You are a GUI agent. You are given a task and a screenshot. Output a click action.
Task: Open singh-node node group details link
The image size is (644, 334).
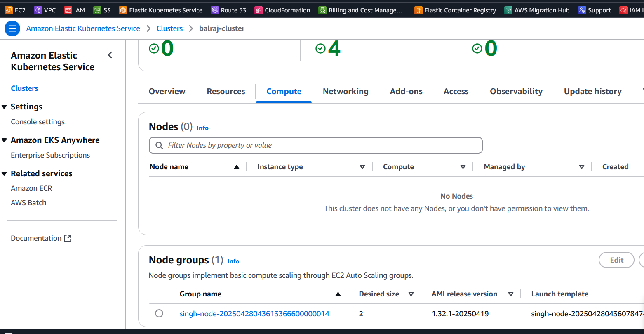click(254, 314)
